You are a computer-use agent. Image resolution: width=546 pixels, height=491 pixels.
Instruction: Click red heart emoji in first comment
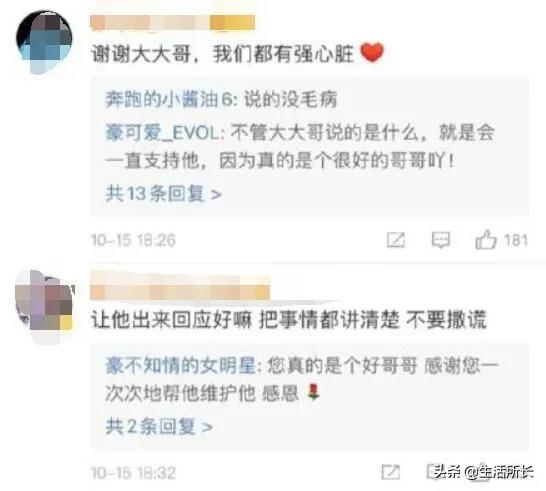372,53
